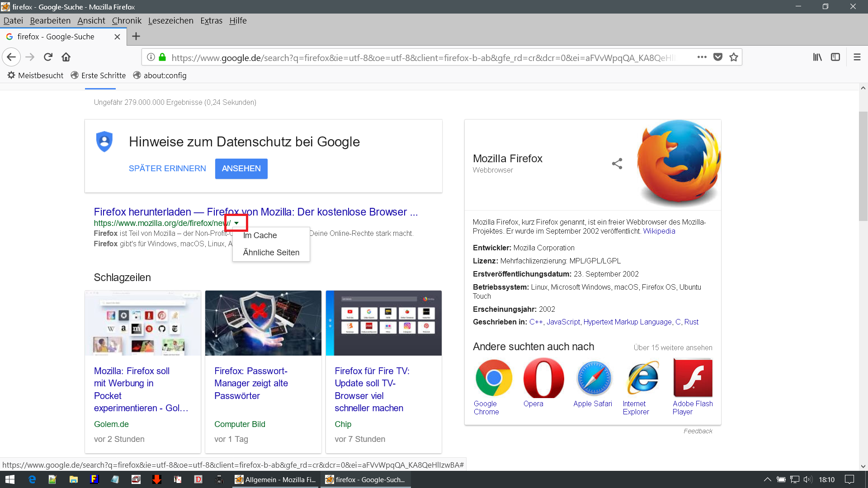The width and height of the screenshot is (868, 488).
Task: Open the Lesezeichen menu
Action: pyautogui.click(x=170, y=21)
